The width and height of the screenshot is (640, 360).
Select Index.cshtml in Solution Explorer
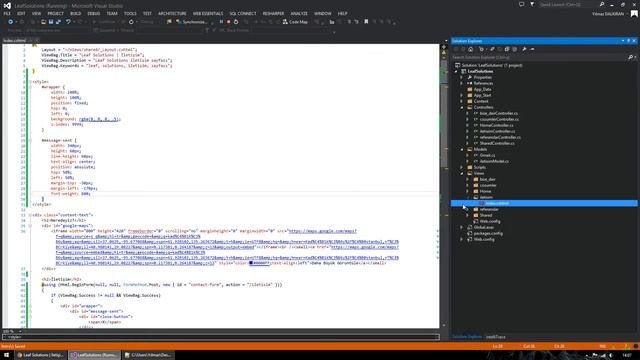(x=497, y=203)
